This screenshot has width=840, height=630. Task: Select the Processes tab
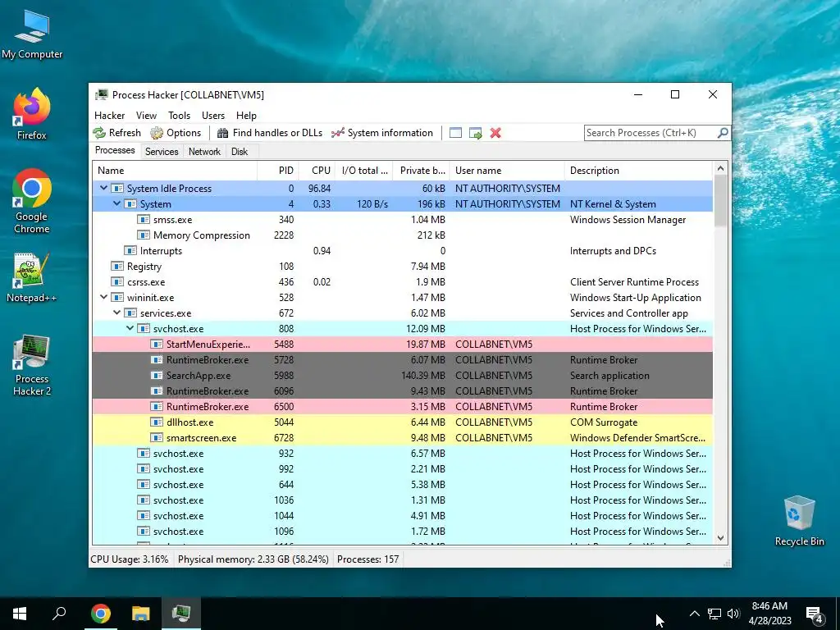click(115, 150)
